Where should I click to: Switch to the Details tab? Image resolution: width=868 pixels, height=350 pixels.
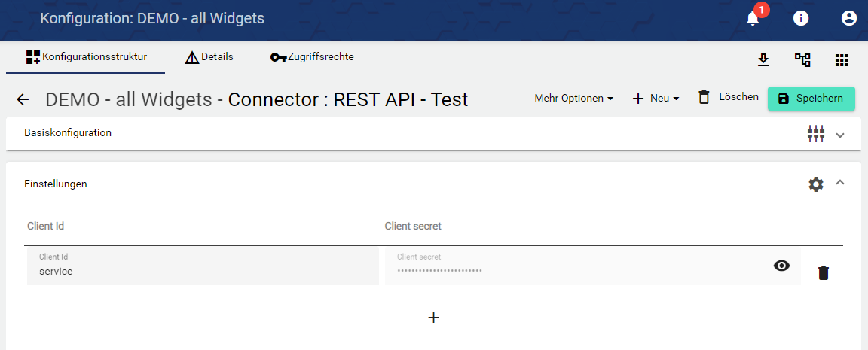coord(209,57)
